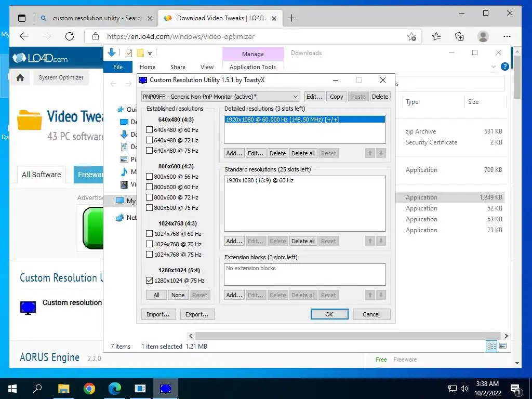Open the File menu in Explorer
This screenshot has height=399, width=532.
pos(118,67)
